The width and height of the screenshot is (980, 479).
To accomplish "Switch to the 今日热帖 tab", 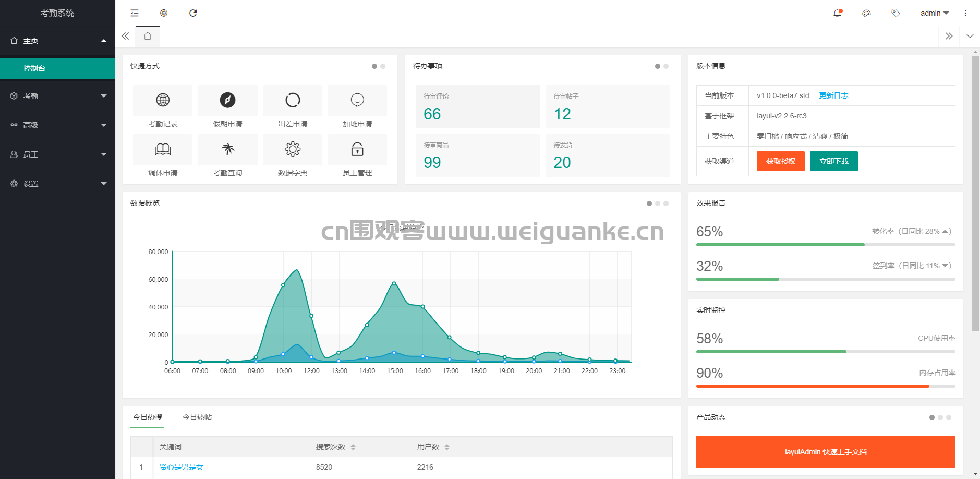I will tap(197, 417).
